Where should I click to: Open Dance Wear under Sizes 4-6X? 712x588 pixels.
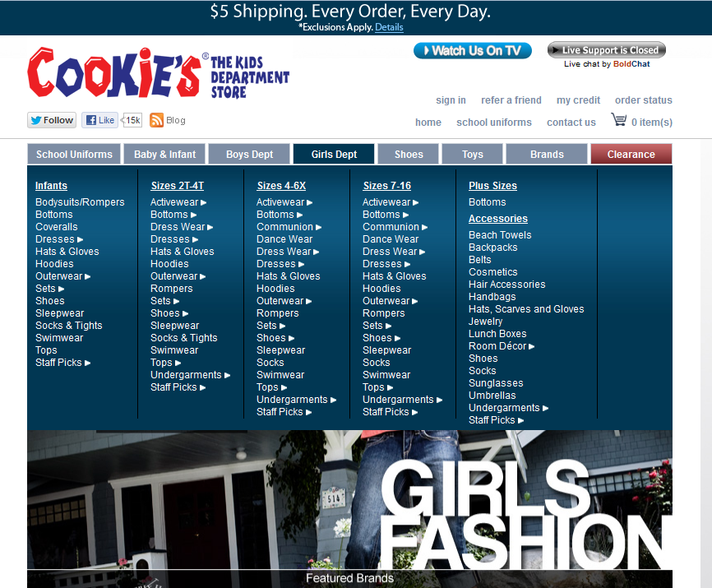tap(284, 239)
